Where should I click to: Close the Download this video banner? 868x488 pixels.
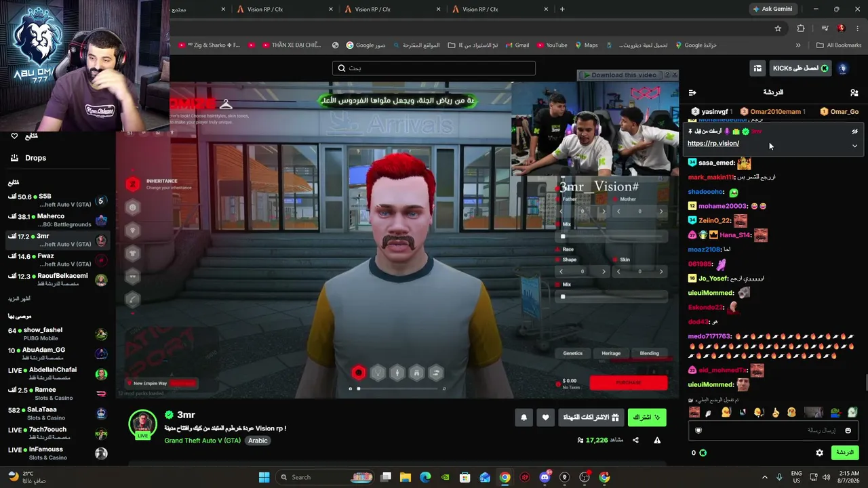[x=674, y=75]
